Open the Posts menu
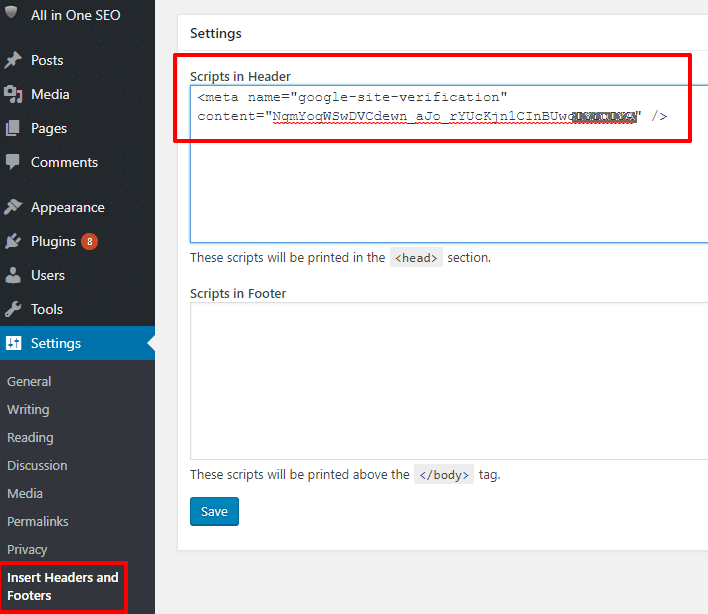The height and width of the screenshot is (614, 708). [x=77, y=60]
